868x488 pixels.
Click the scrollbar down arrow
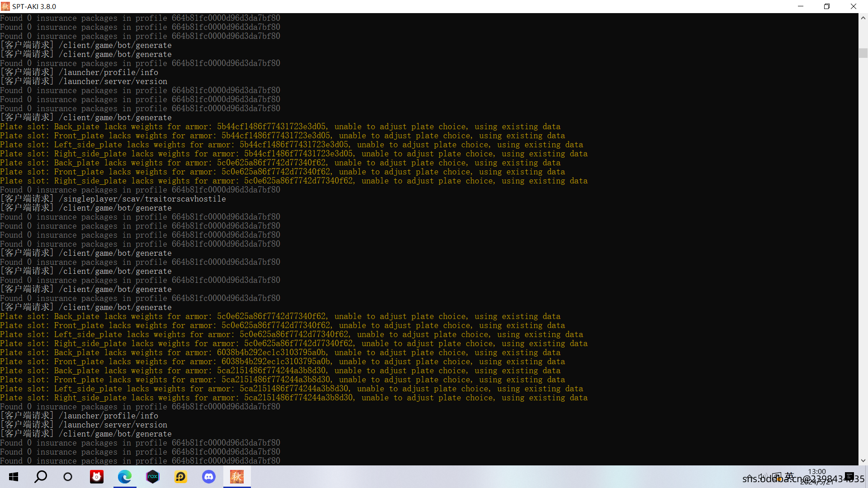pos(863,460)
